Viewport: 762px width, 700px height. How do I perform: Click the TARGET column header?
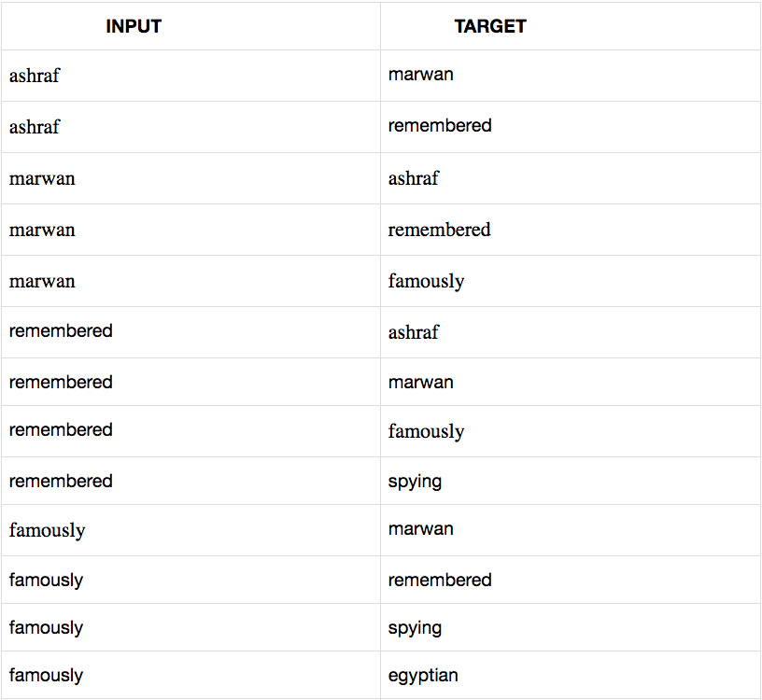490,26
